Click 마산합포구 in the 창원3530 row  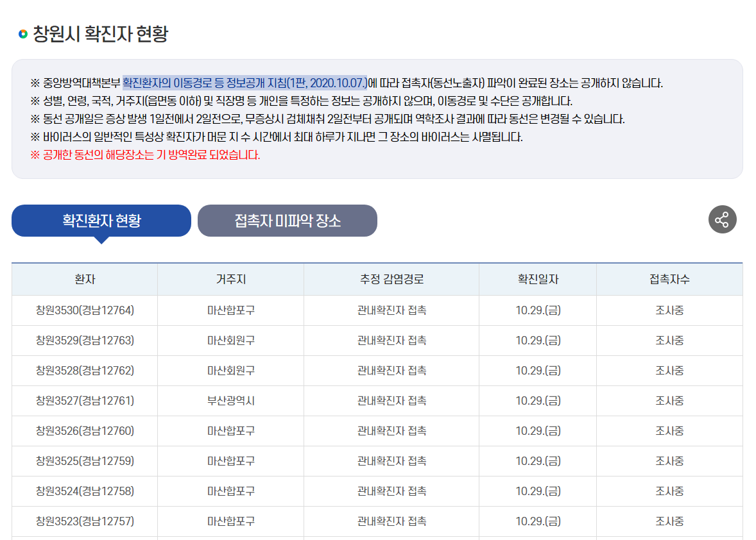[x=231, y=310]
